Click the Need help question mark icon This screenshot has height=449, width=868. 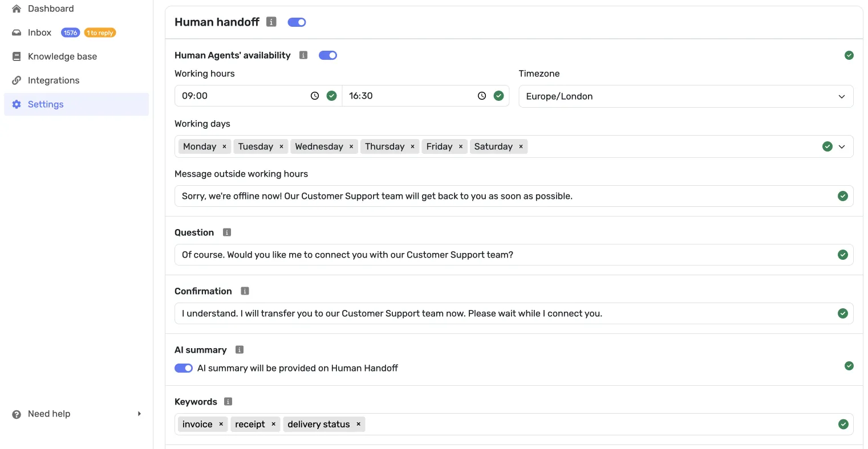coord(17,414)
